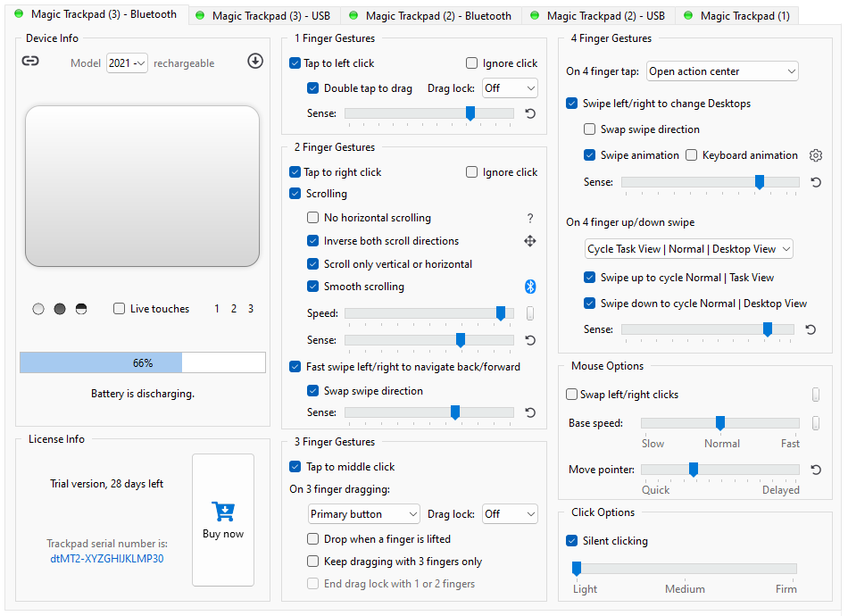Click the shopping cart Buy now icon
848x616 pixels.
tap(222, 511)
